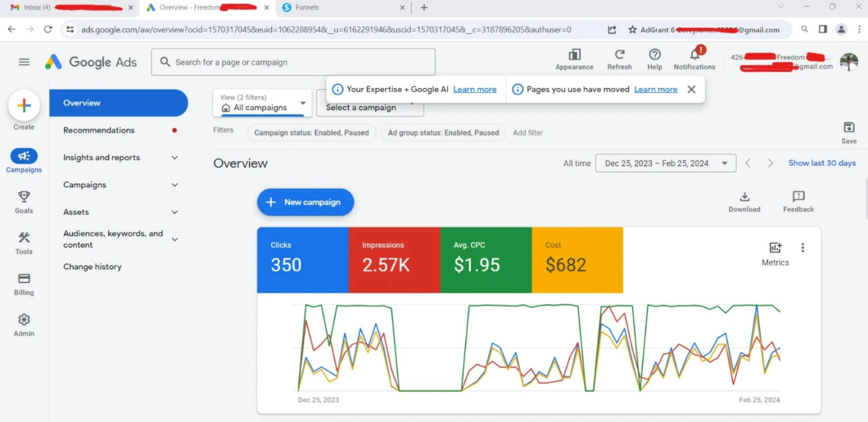
Task: Edit Campaign status filter chip
Action: (311, 133)
